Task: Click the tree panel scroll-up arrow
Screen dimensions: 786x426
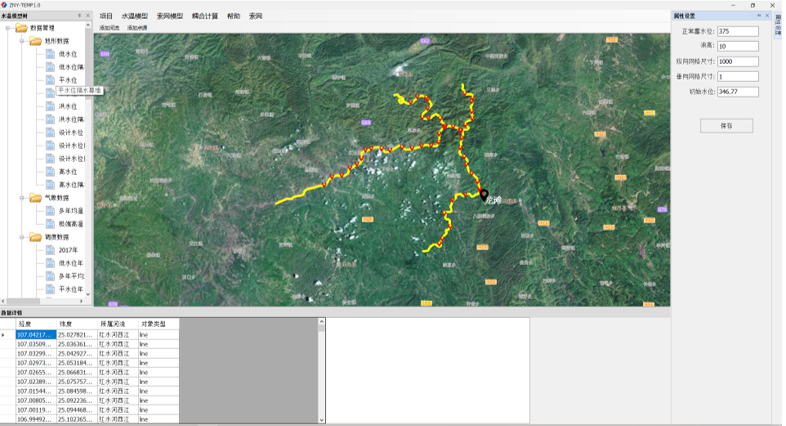Action: tap(88, 25)
